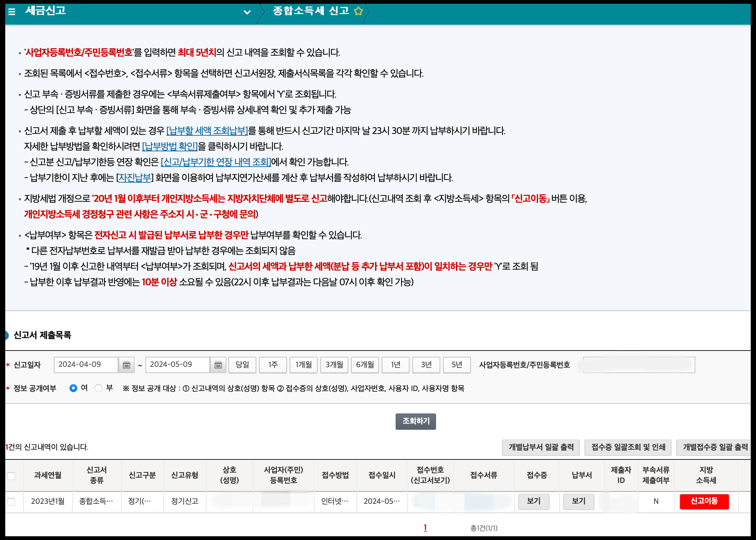Open the 납부할 세액 조회납부 link
This screenshot has width=756, height=540.
click(207, 131)
